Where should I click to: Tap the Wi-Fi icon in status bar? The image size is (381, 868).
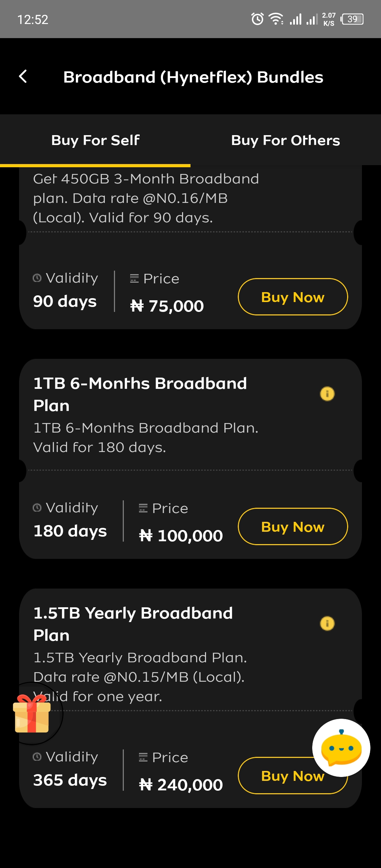click(x=276, y=19)
